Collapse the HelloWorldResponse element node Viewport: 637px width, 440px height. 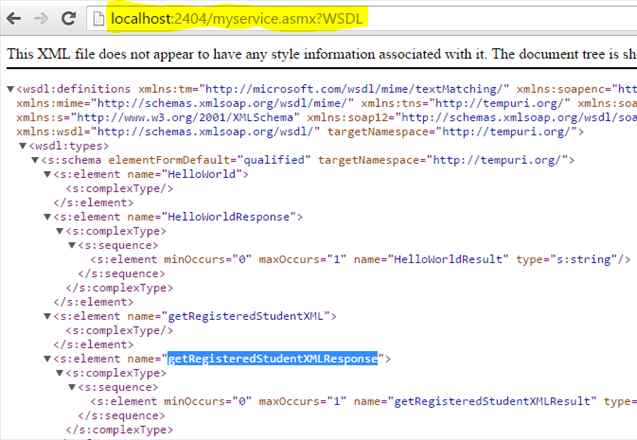tap(47, 217)
